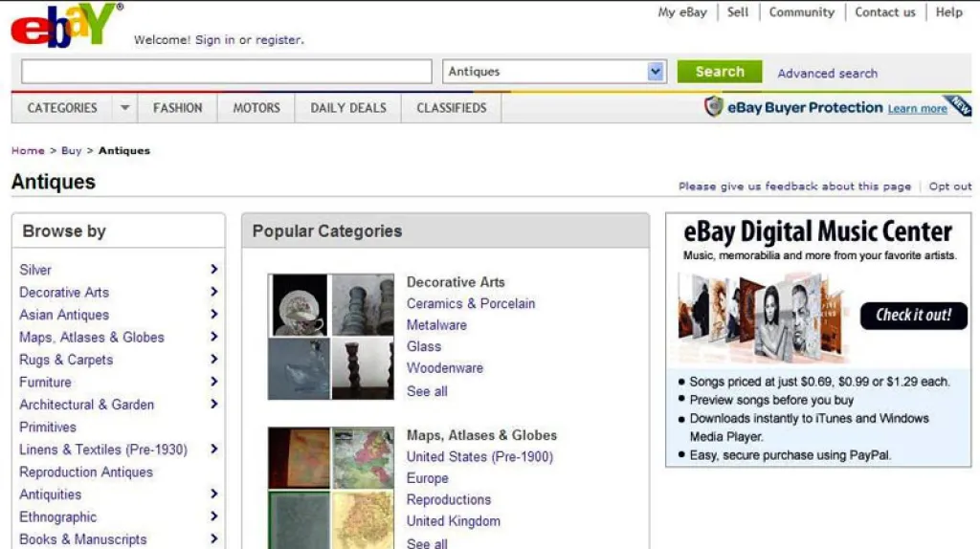Expand the Asian Antiques chevron
The width and height of the screenshot is (980, 549).
(x=213, y=314)
